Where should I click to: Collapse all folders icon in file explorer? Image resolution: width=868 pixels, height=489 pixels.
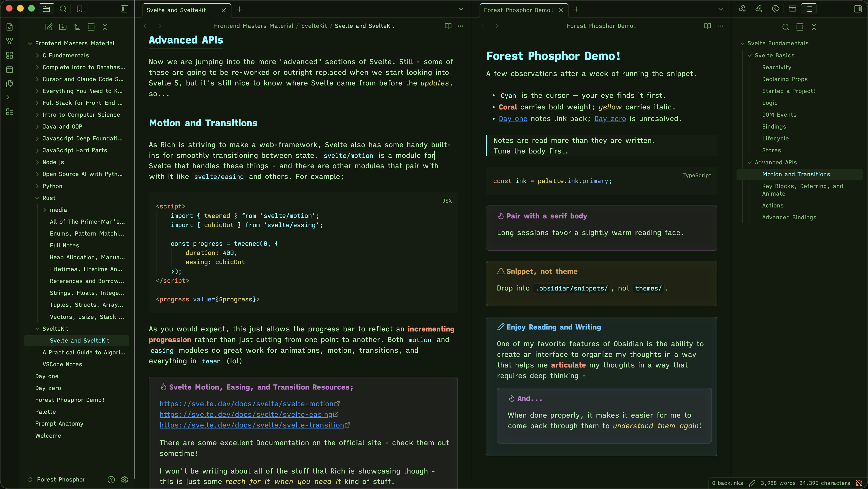pyautogui.click(x=105, y=27)
